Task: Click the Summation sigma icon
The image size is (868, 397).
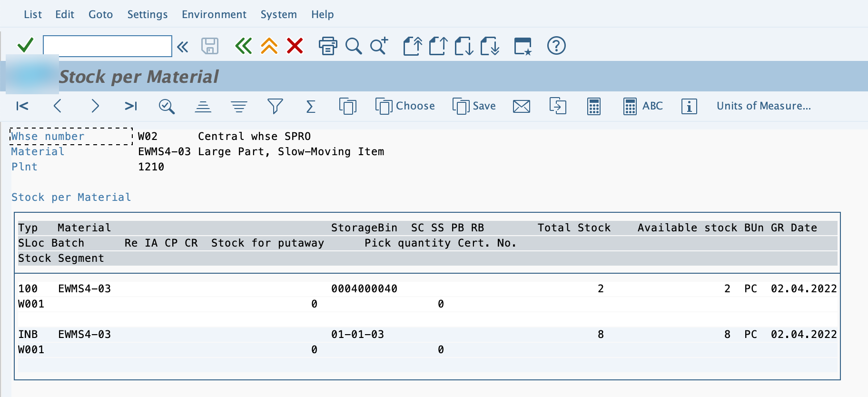Action: point(310,106)
